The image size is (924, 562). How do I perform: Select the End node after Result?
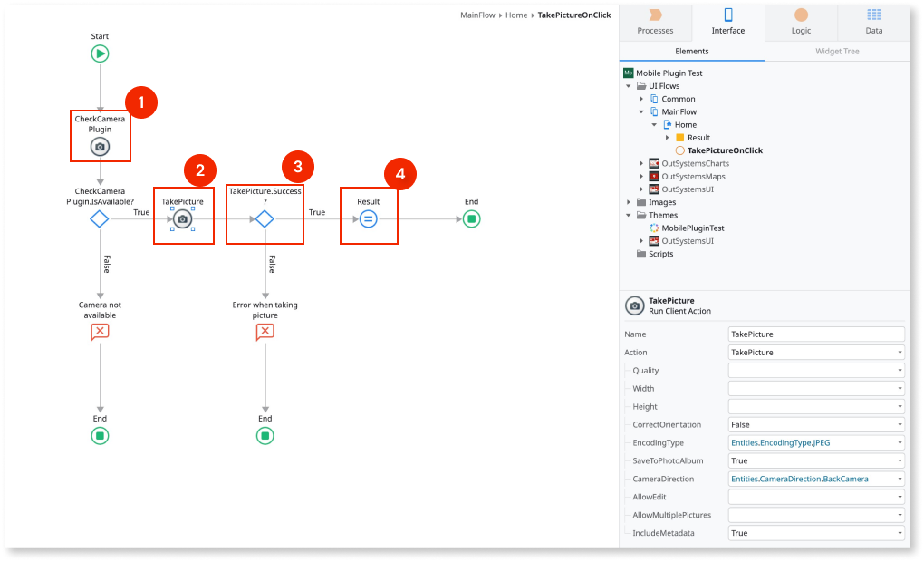point(471,218)
